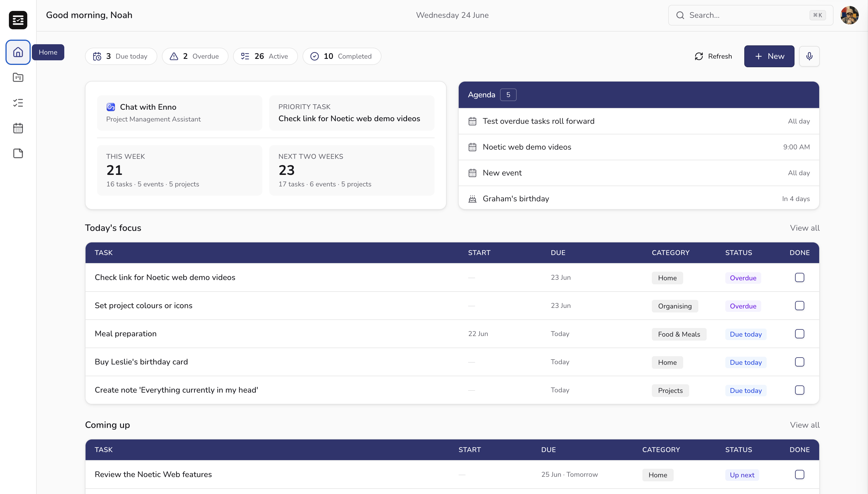The image size is (868, 494).
Task: Open the user profile avatar
Action: pyautogui.click(x=849, y=15)
